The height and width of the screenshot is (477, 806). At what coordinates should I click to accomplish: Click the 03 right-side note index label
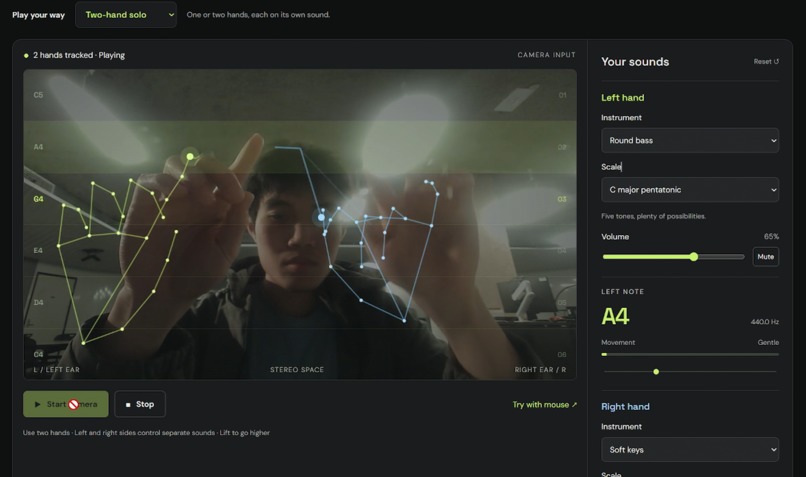[x=562, y=199]
